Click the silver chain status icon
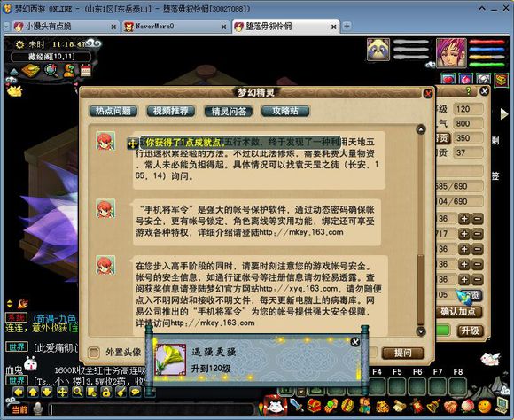Screen dimensions: 514x420 pyautogui.click(x=484, y=80)
